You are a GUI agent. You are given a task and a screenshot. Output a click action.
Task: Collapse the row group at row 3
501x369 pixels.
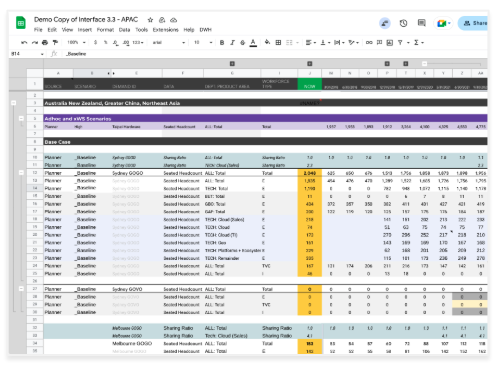tap(13, 103)
